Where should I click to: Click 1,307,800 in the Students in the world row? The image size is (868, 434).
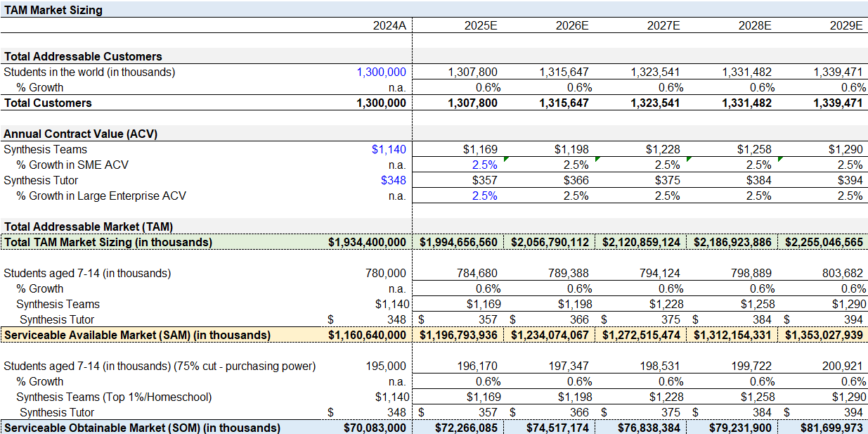point(473,72)
